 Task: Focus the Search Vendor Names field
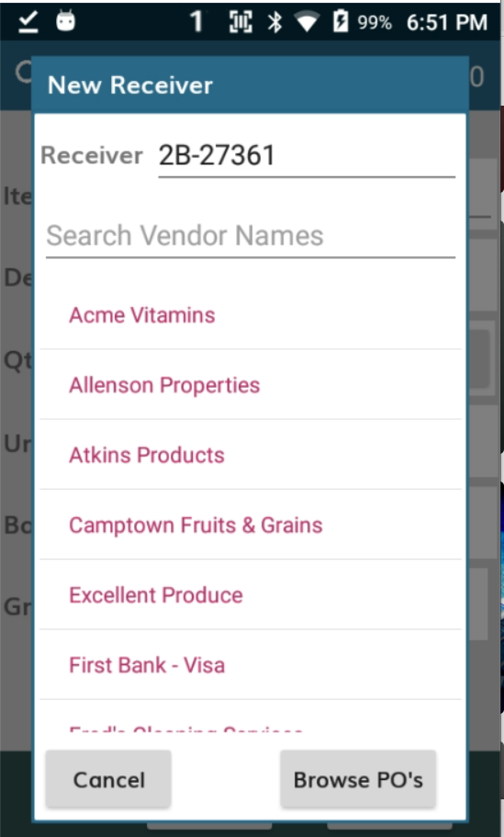[251, 236]
